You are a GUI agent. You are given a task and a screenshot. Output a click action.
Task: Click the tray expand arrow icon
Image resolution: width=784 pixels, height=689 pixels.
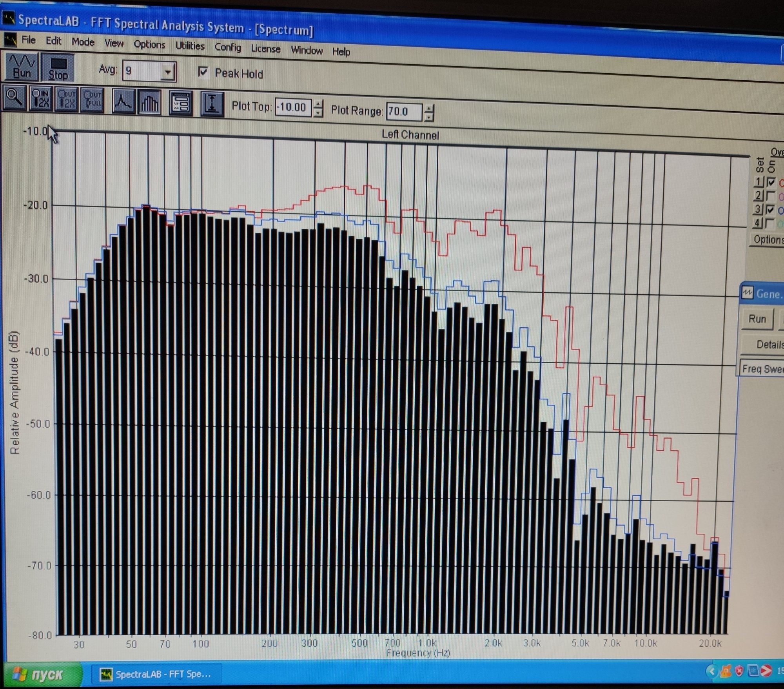click(x=711, y=671)
